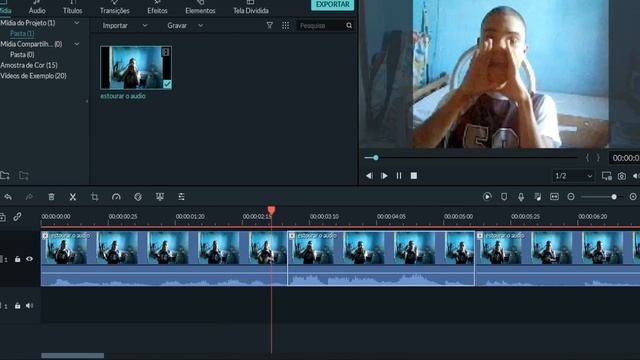Collapse the media sidebar arrow

[87, 101]
